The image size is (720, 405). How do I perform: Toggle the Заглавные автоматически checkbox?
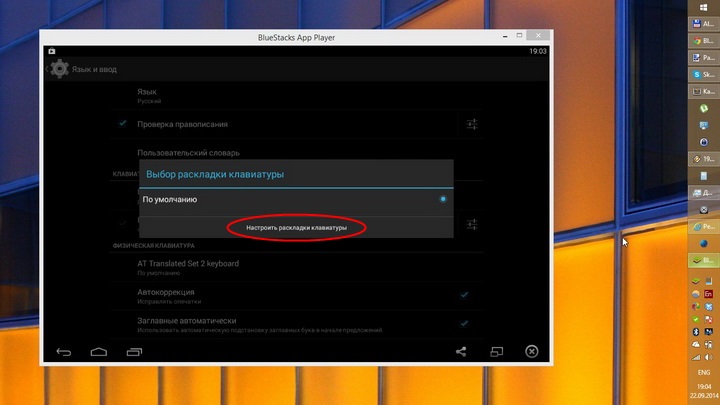point(465,324)
